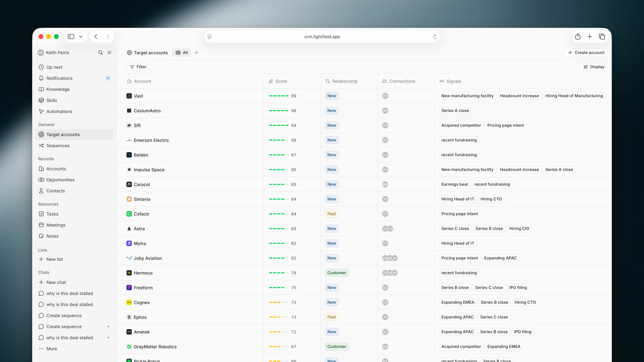Open Sequences in sidebar
644x362 pixels.
click(x=74, y=145)
